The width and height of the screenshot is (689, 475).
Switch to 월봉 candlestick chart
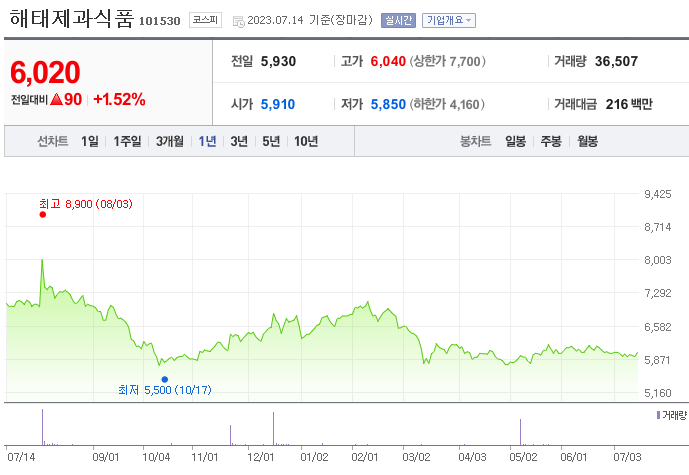(587, 141)
